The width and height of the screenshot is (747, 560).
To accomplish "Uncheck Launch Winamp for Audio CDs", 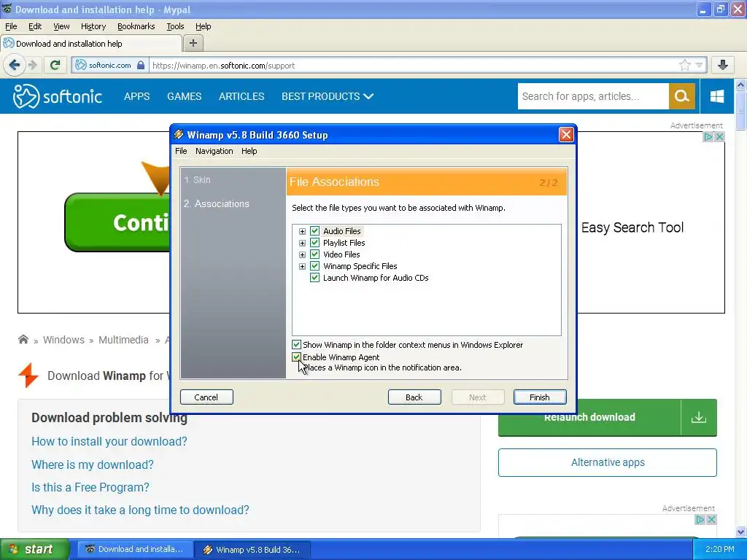I will tap(314, 278).
